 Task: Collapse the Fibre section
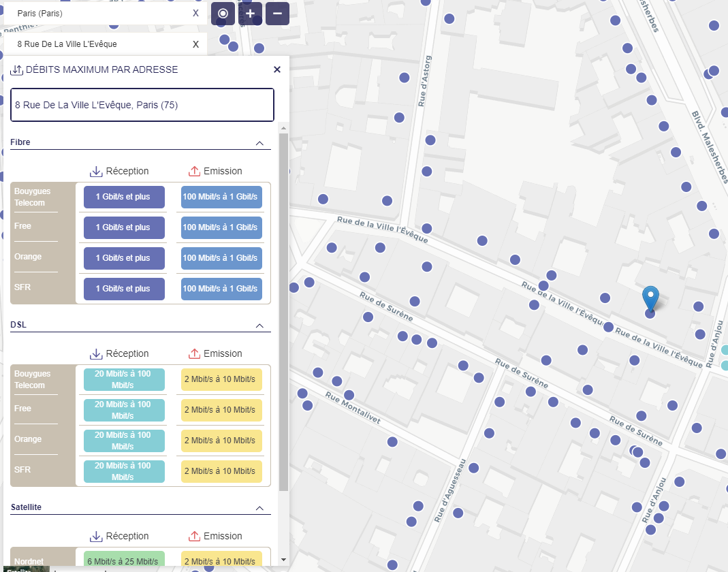259,143
